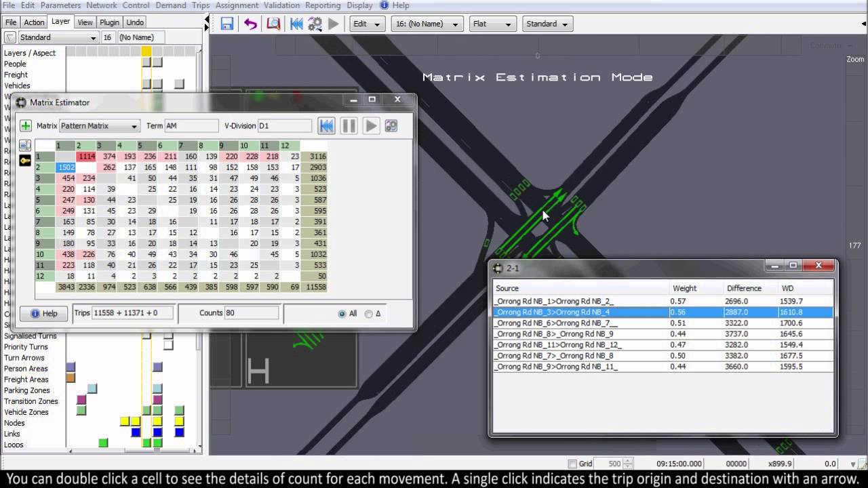Click the highlighted matrix cell 1502
Viewport: 868px width, 488px height.
click(x=66, y=167)
